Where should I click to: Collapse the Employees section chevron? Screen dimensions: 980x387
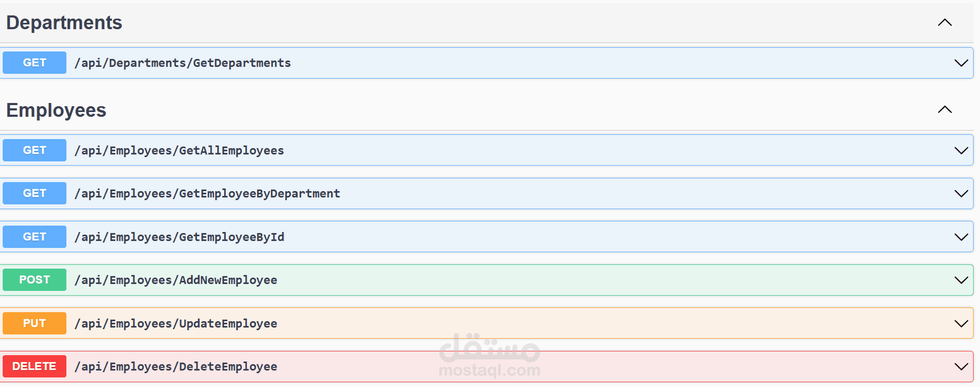click(944, 109)
